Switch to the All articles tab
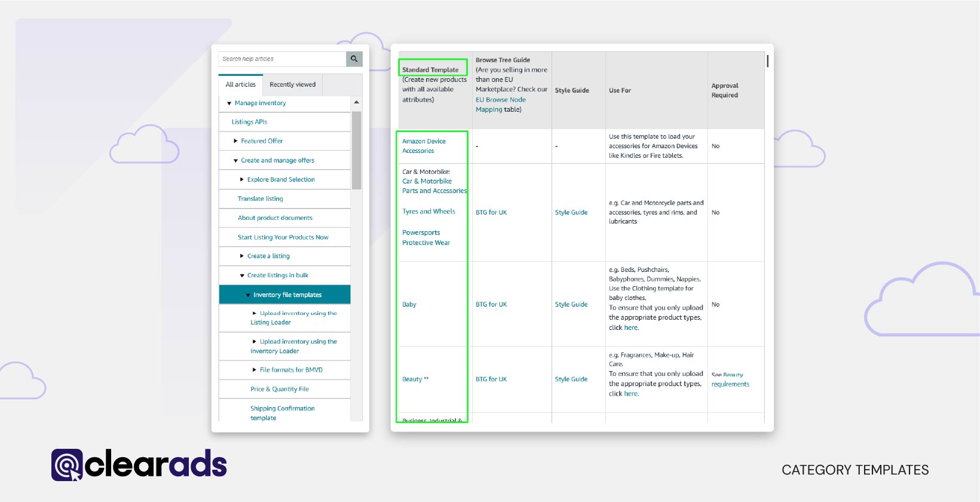 pyautogui.click(x=240, y=85)
